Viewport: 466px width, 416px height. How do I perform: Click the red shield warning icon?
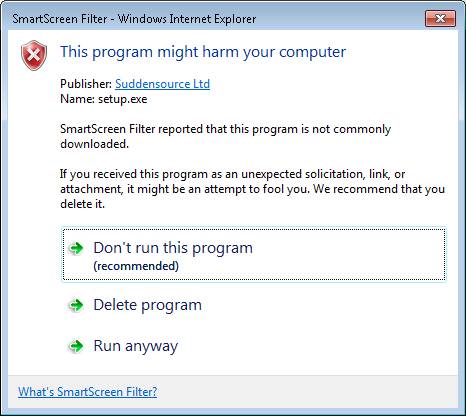click(34, 56)
